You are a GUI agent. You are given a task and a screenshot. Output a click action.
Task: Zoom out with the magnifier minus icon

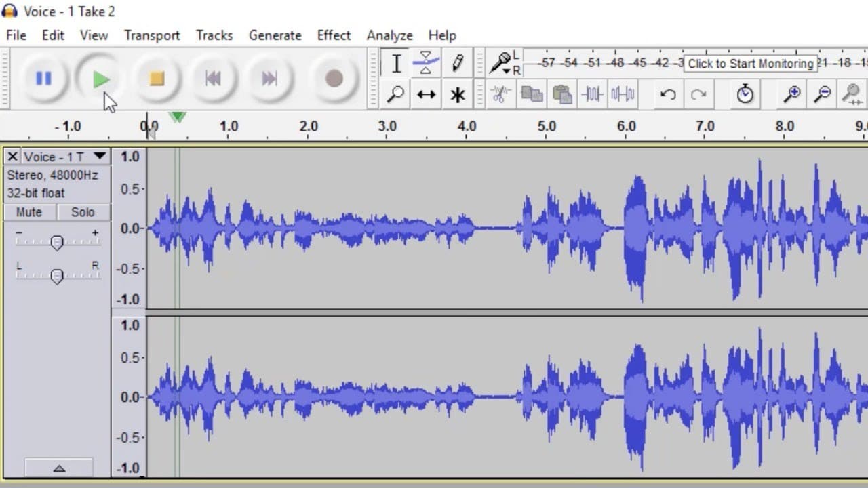[822, 94]
